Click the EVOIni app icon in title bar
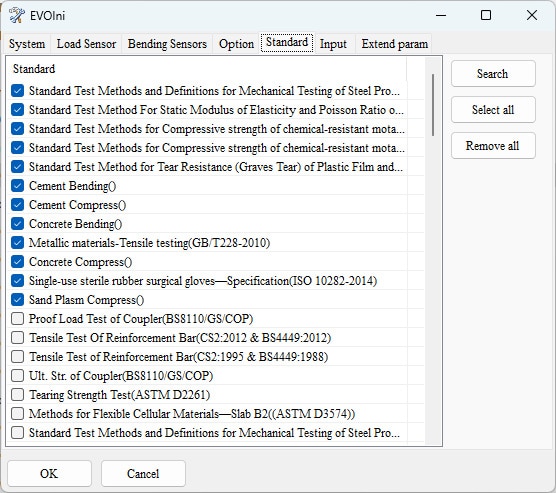 (x=17, y=15)
